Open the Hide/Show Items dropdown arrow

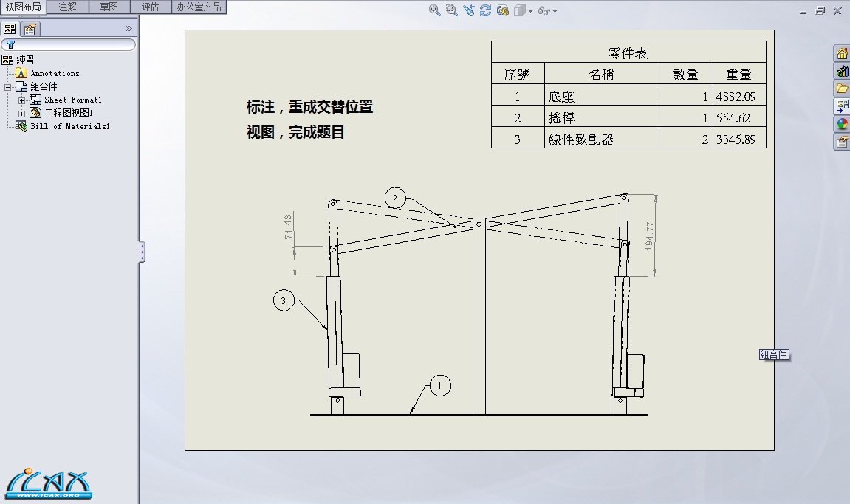point(555,11)
